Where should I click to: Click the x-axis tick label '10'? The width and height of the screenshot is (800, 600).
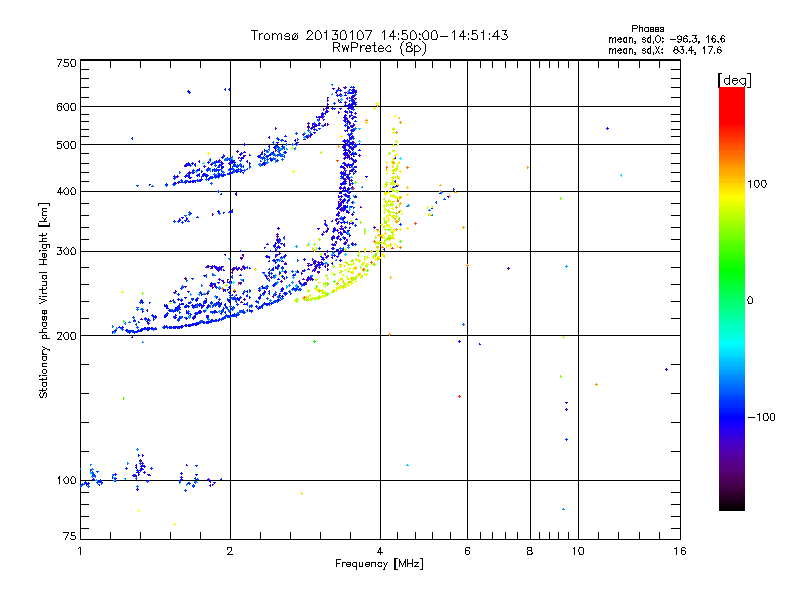[x=578, y=551]
